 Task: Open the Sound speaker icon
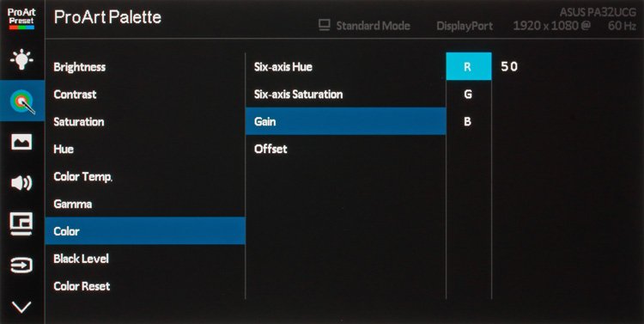coord(21,183)
